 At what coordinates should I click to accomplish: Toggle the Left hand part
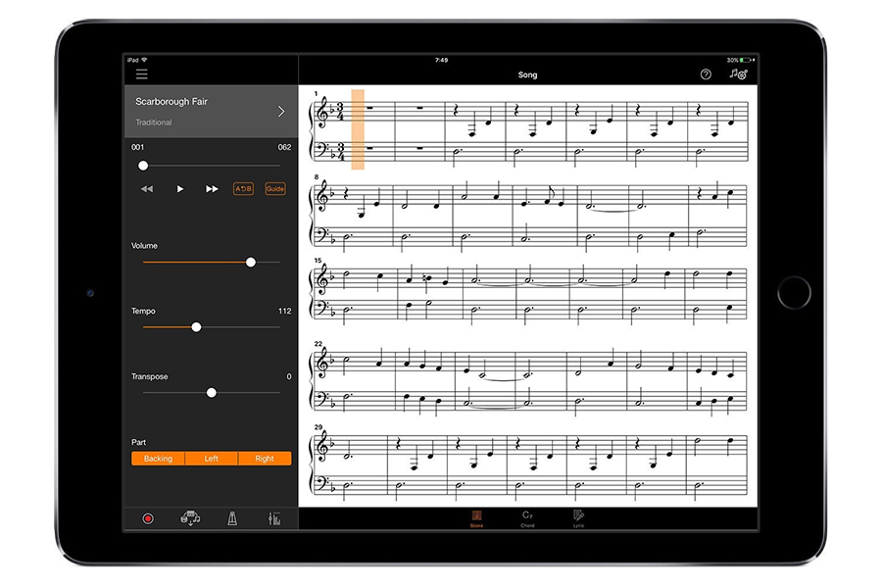(211, 459)
